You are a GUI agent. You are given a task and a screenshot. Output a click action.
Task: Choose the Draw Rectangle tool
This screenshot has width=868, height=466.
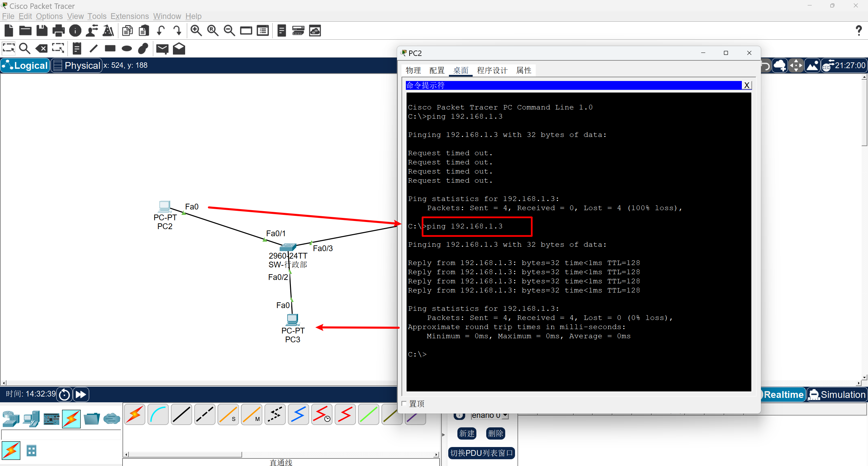110,49
